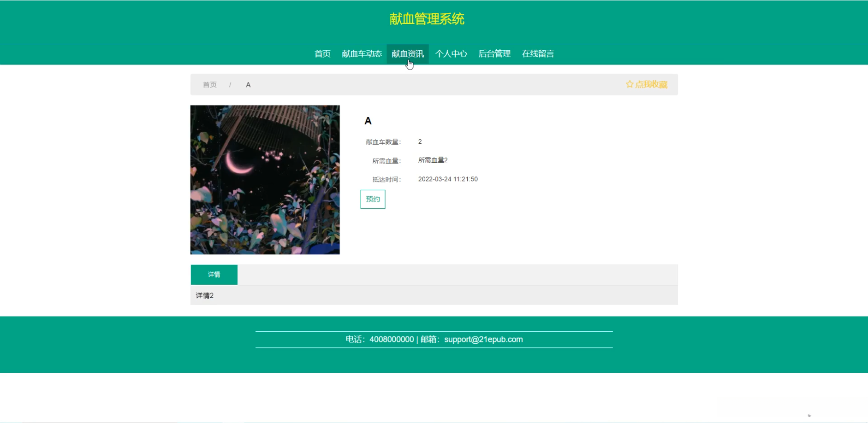Open 首页 in the navigation bar

[322, 54]
